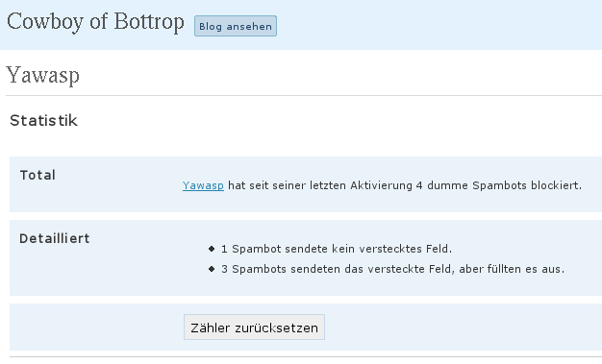Select the Total row label
Image resolution: width=602 pixels, height=364 pixels.
click(x=38, y=176)
